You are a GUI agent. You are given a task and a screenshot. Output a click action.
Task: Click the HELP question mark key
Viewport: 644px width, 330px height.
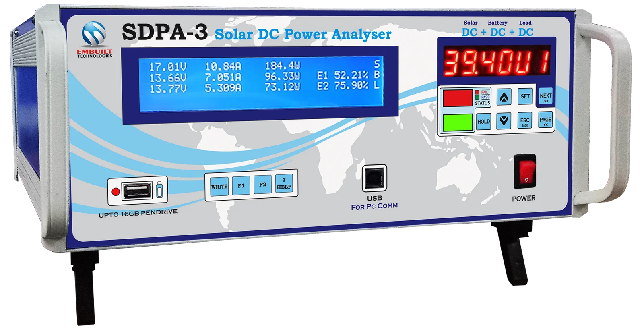[x=284, y=184]
